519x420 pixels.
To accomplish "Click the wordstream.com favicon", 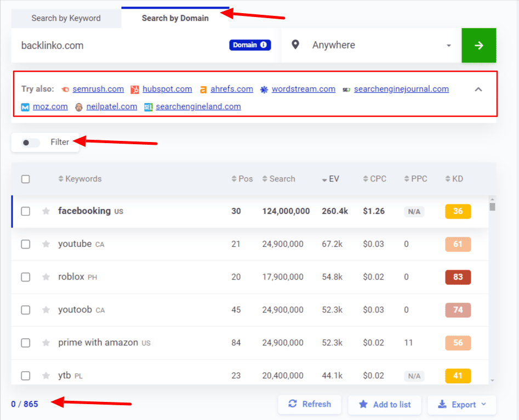I will click(x=264, y=89).
